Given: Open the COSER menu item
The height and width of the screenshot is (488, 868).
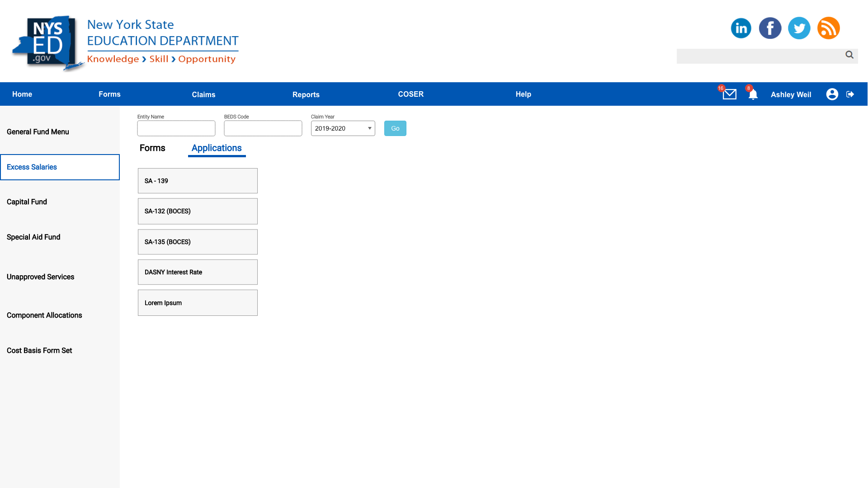Looking at the screenshot, I should click(x=410, y=94).
